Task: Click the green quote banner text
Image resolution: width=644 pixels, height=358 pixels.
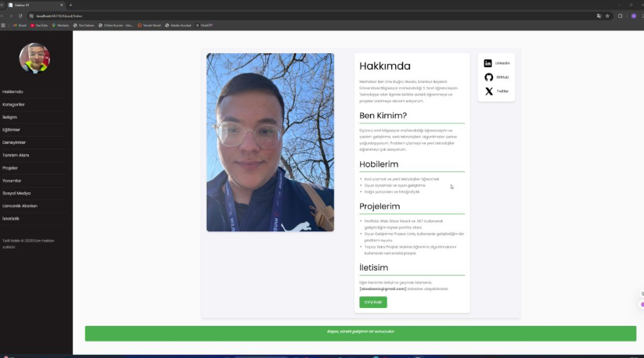Action: [361, 331]
